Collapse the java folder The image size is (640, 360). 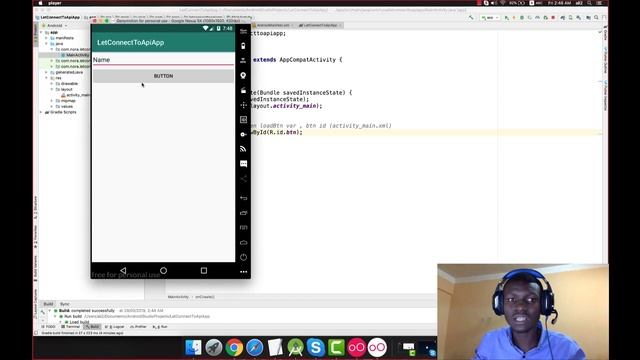pyautogui.click(x=47, y=44)
